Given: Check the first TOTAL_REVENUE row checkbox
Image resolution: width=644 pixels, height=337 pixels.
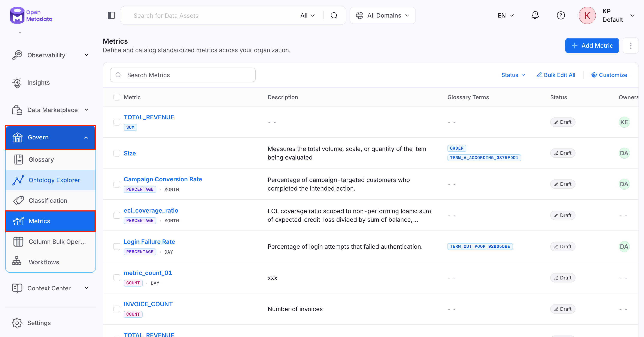Looking at the screenshot, I should pyautogui.click(x=117, y=122).
